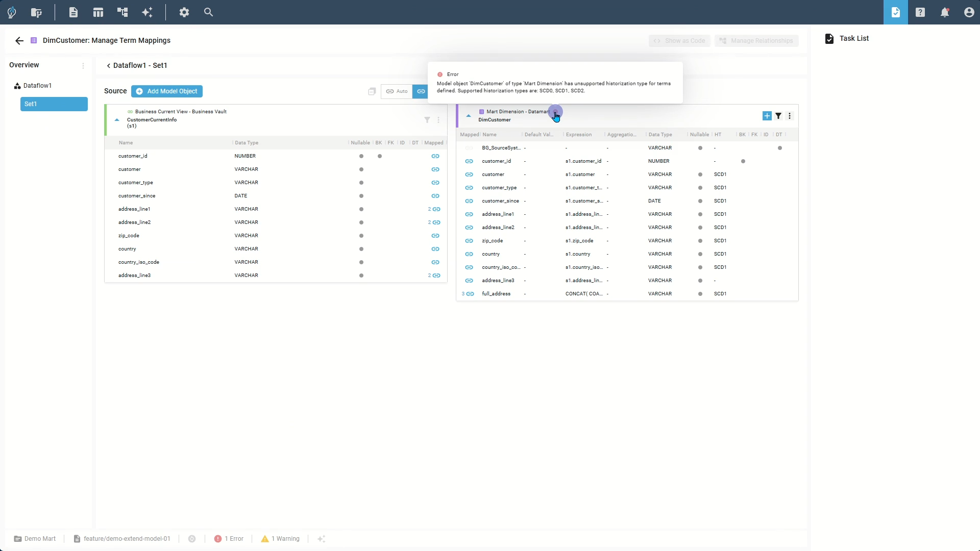Image resolution: width=980 pixels, height=551 pixels.
Task: Sort by target Expression column header
Action: click(579, 135)
